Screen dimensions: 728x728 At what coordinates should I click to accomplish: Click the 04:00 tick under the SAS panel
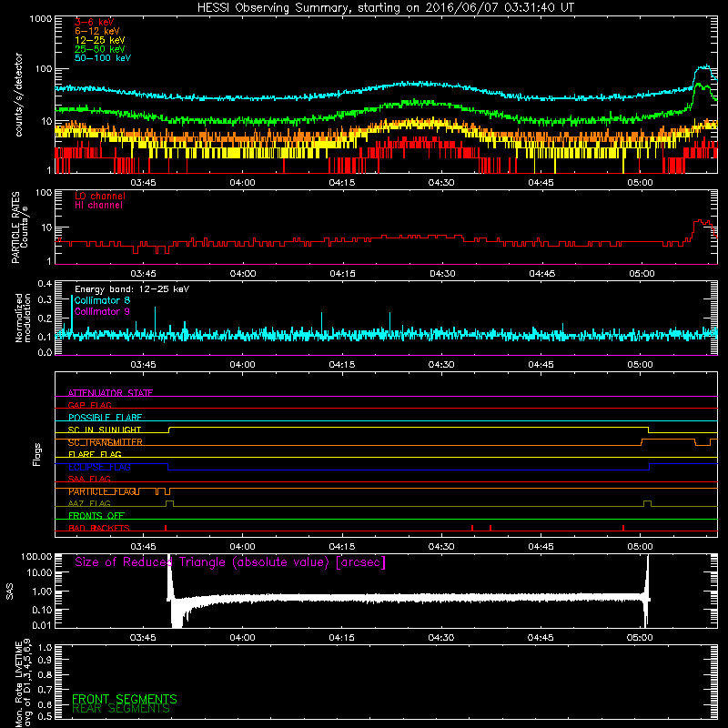coord(242,638)
